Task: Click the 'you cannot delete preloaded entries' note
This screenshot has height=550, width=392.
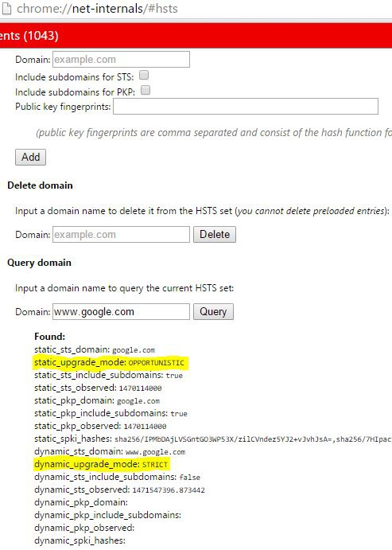Action: click(x=312, y=211)
